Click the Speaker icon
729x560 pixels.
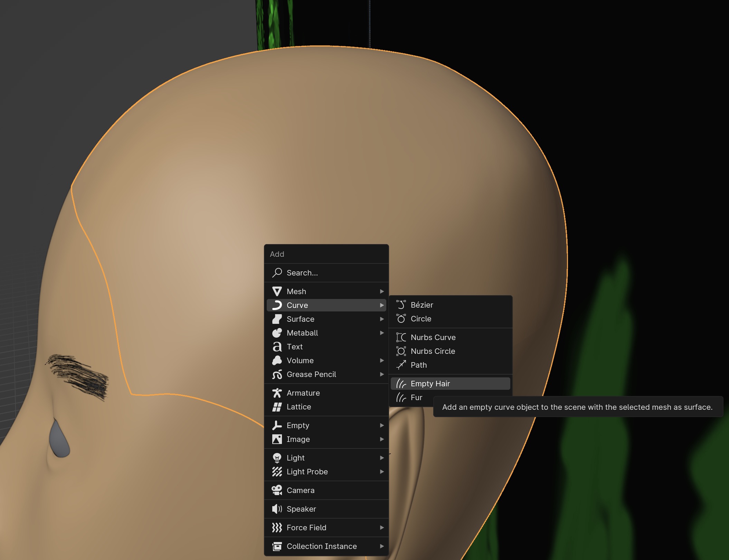pos(277,509)
